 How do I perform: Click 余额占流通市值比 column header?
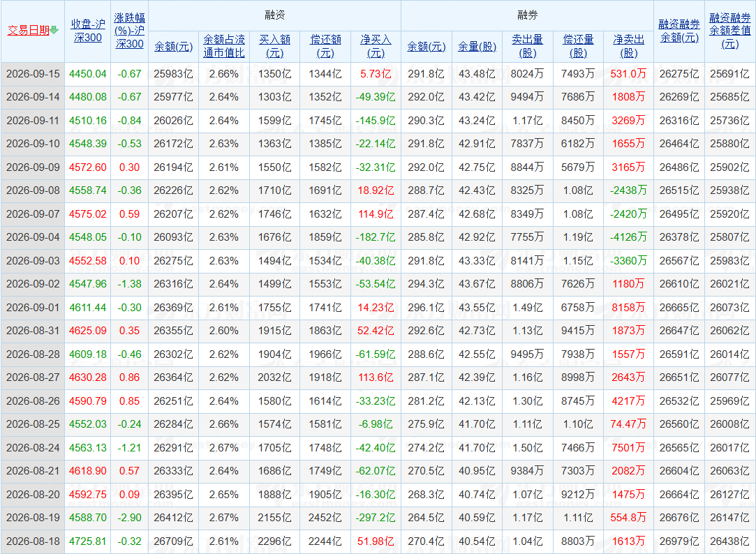tap(223, 46)
